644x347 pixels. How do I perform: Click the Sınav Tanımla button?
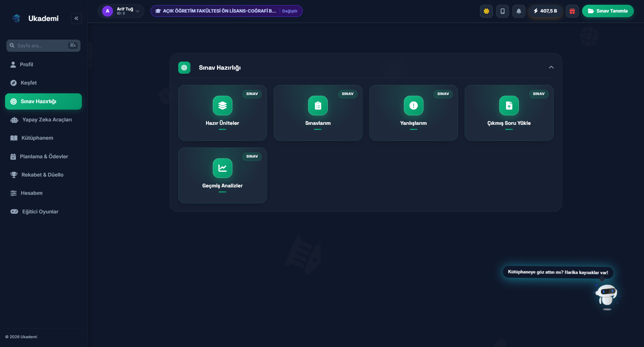608,11
